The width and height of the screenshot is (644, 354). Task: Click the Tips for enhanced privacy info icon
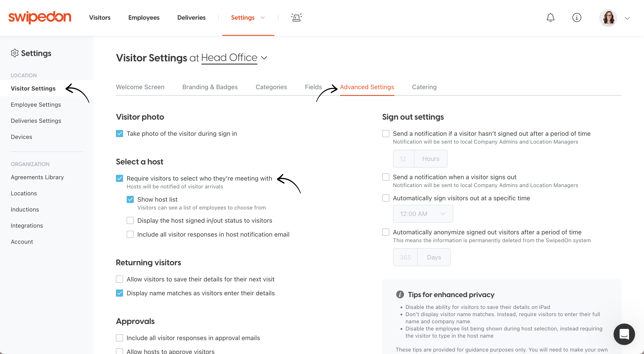[400, 294]
